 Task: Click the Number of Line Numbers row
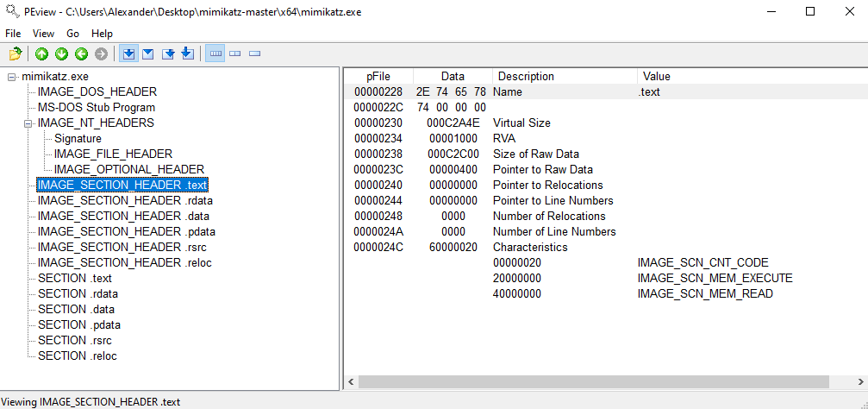pyautogui.click(x=606, y=231)
